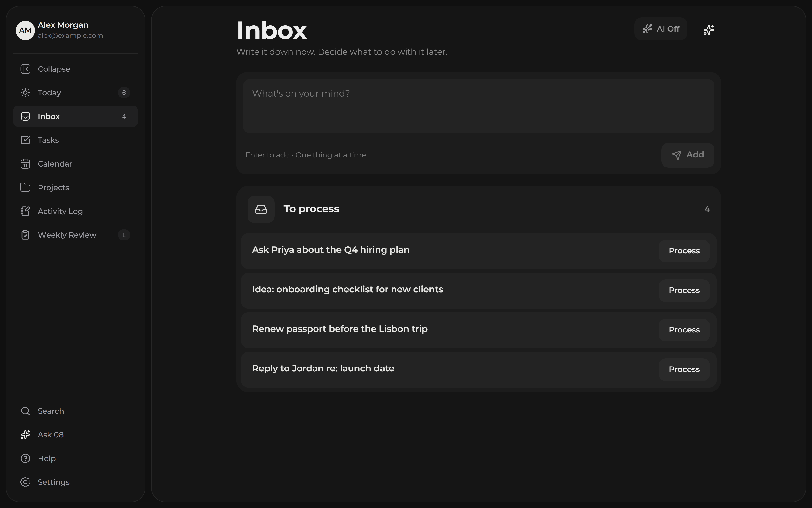Click the AM profile avatar

[x=25, y=30]
